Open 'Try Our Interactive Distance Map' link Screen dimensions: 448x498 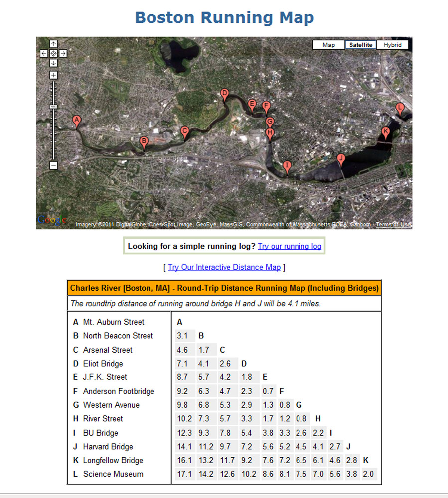(224, 267)
